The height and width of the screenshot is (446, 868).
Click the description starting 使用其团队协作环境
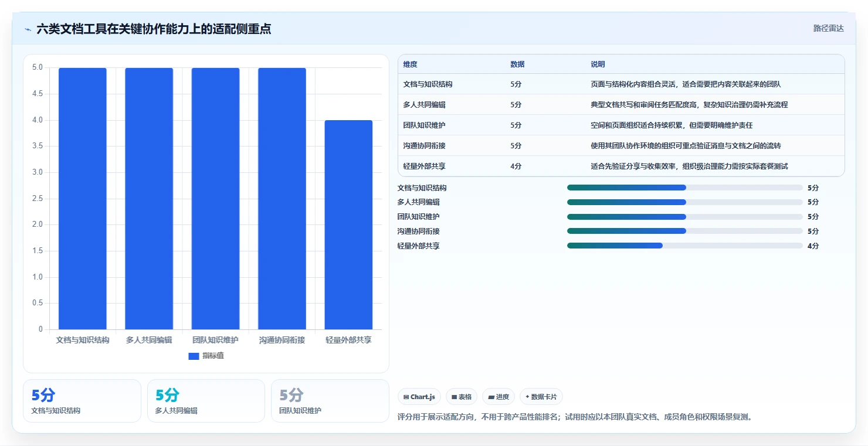[686, 146]
